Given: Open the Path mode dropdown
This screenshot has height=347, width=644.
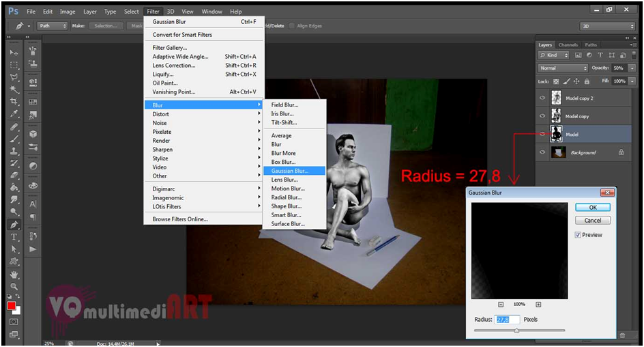Looking at the screenshot, I should [x=52, y=26].
